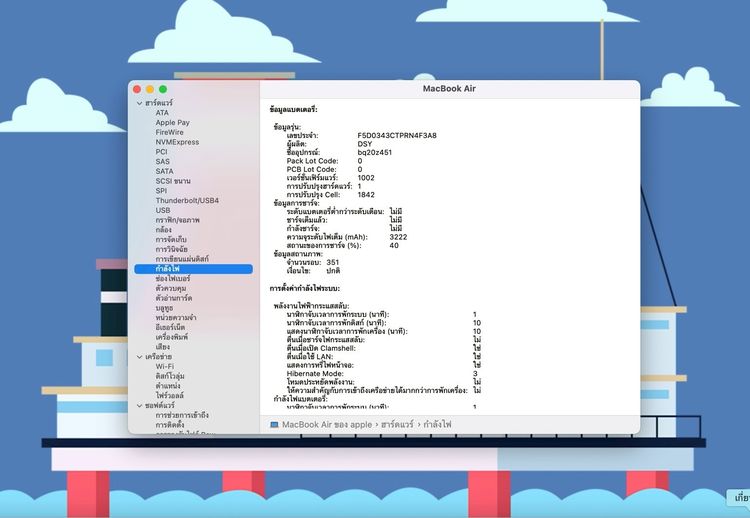Click the laptop icon in the path bar

coord(274,425)
